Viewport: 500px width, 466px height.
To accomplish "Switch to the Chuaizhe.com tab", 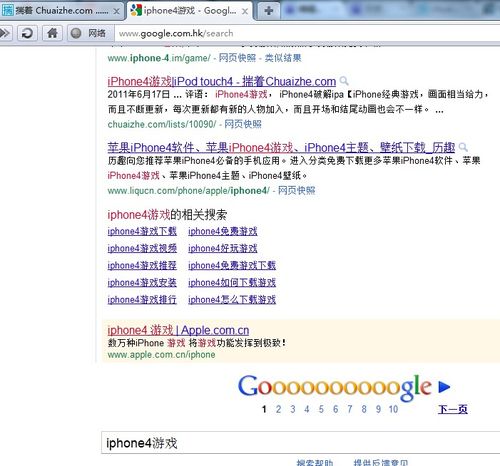I will [x=62, y=11].
